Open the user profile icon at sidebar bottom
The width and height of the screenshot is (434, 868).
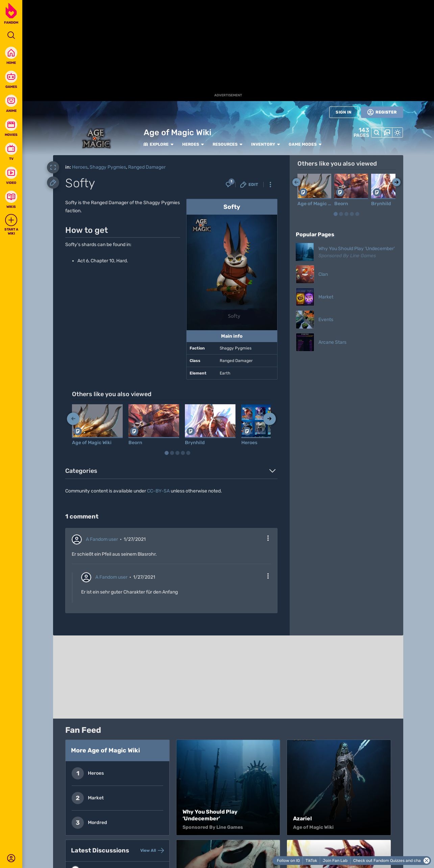pos(11,858)
